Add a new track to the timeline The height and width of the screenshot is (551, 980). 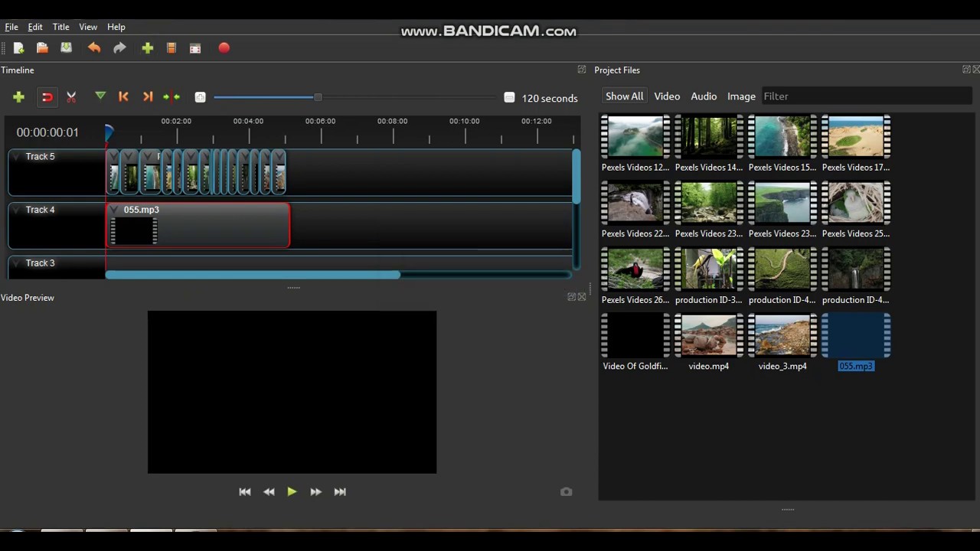pyautogui.click(x=18, y=96)
